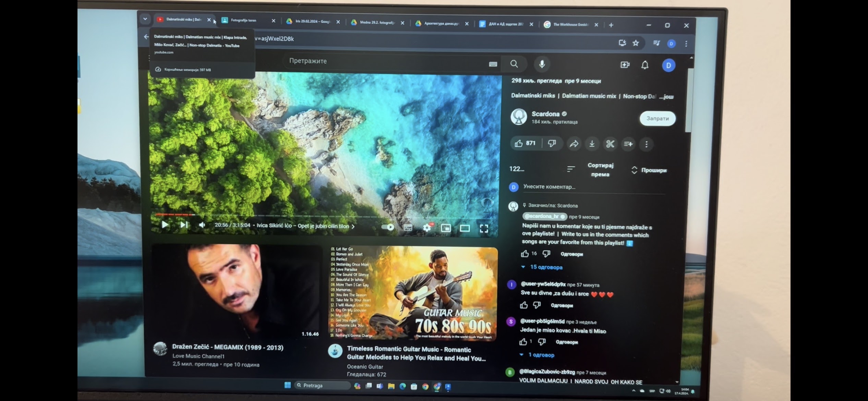Open the tab search dropdown arrow

[145, 19]
